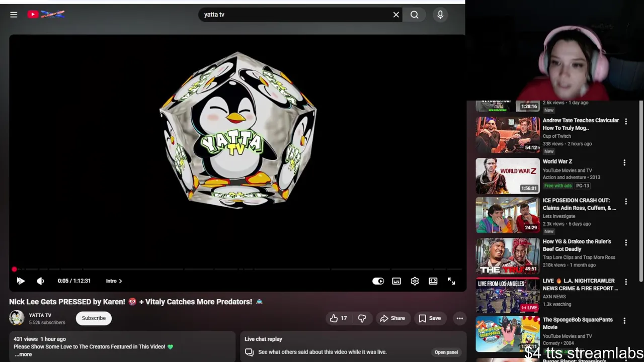The width and height of the screenshot is (644, 362).
Task: Click 'Free with ads' badge
Action: click(558, 186)
